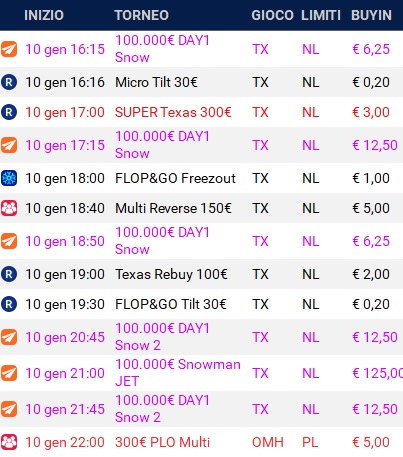Click the snowflake freezeout icon at 18:00
403x457 pixels.
(x=9, y=178)
